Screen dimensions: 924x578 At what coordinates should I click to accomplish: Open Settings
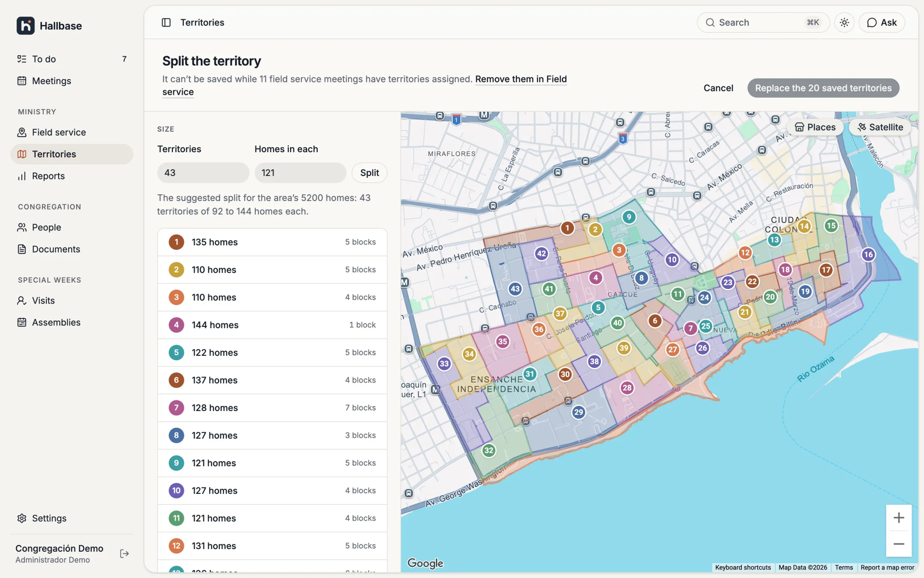tap(71, 518)
